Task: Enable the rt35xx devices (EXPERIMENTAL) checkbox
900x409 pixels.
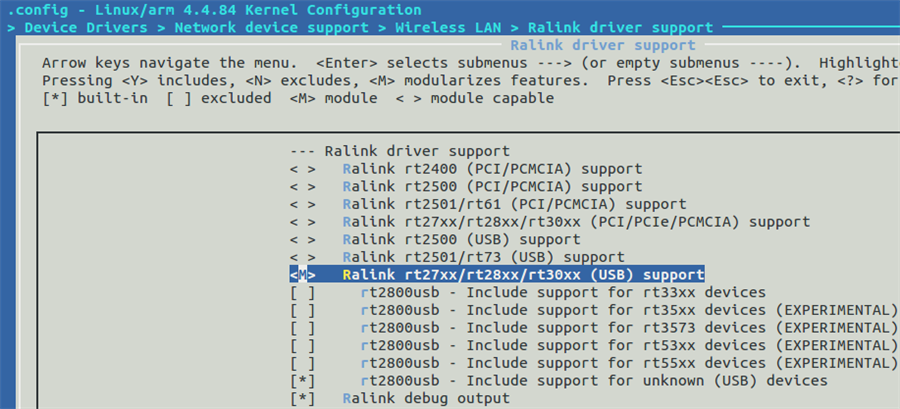Action: (x=302, y=310)
